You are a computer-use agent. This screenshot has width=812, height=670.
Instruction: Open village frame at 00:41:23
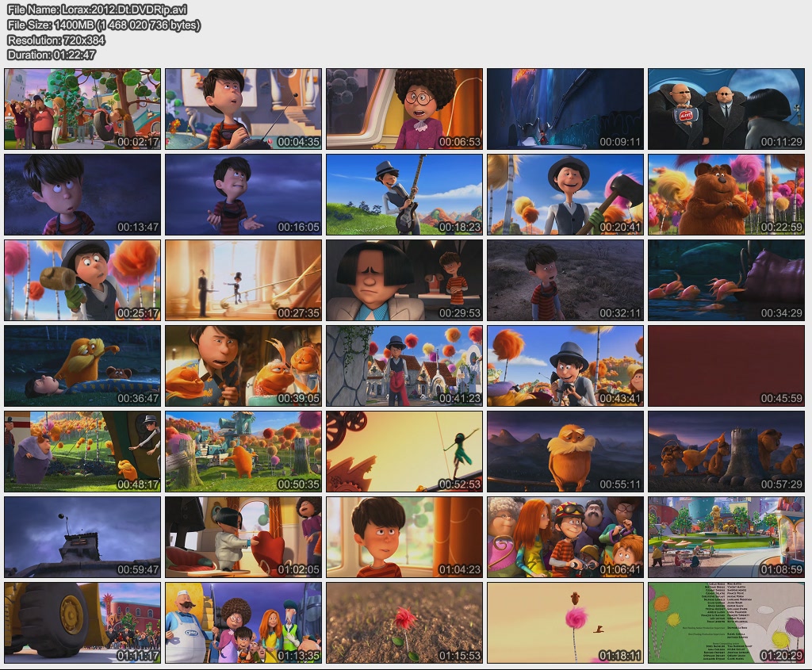click(404, 366)
